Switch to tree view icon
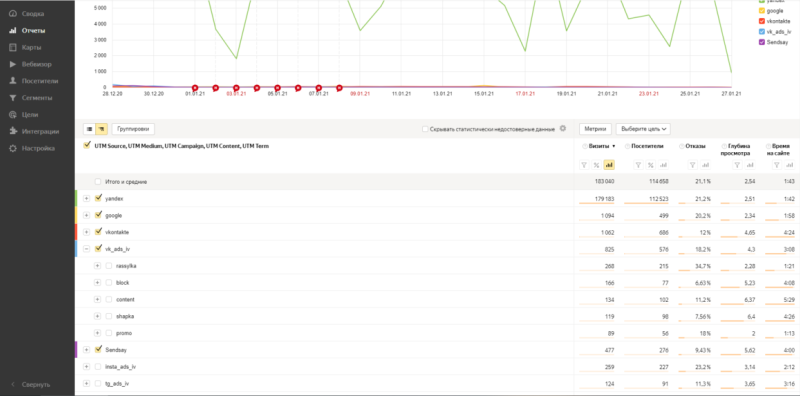The image size is (800, 396). [x=102, y=129]
